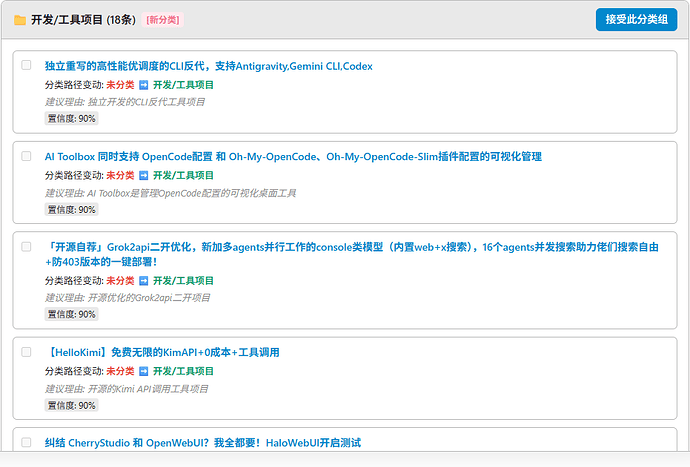Click the reason text 独立开发的CLI反代工具项目
690x467 pixels.
pyautogui.click(x=146, y=102)
